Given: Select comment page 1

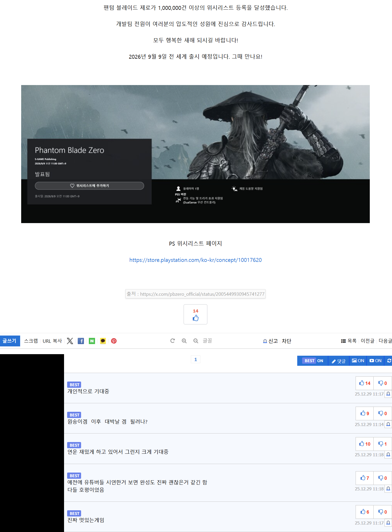Looking at the screenshot, I should click(x=195, y=360).
